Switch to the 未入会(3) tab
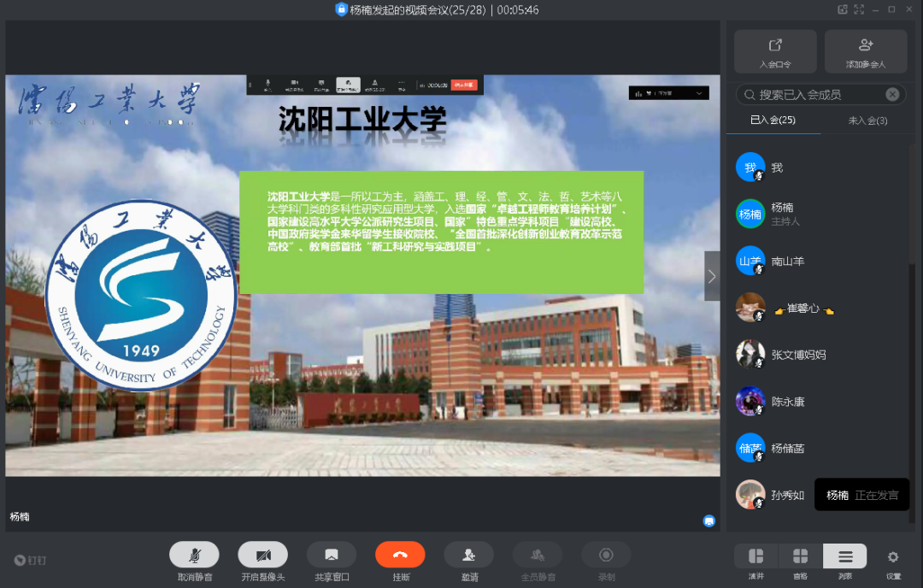 point(867,121)
